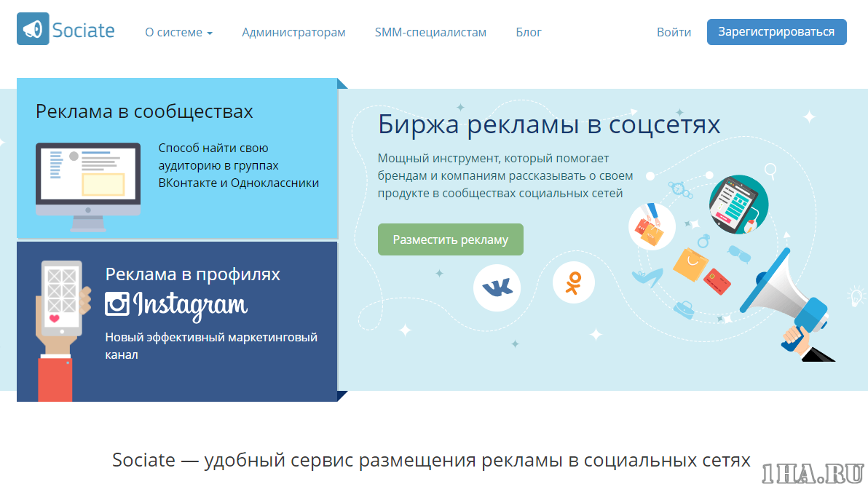This screenshot has height=484, width=868.
Task: Click the shopping bags circle icon
Action: click(x=652, y=226)
